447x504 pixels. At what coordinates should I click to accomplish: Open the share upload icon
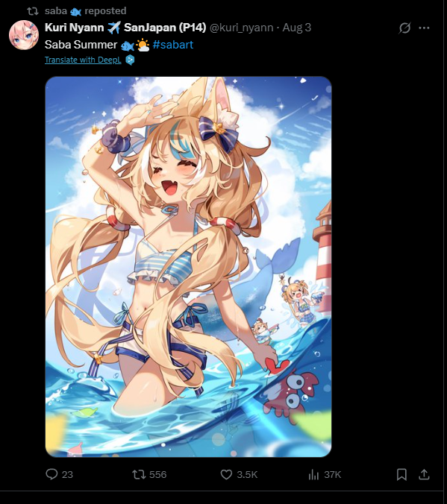(x=424, y=474)
